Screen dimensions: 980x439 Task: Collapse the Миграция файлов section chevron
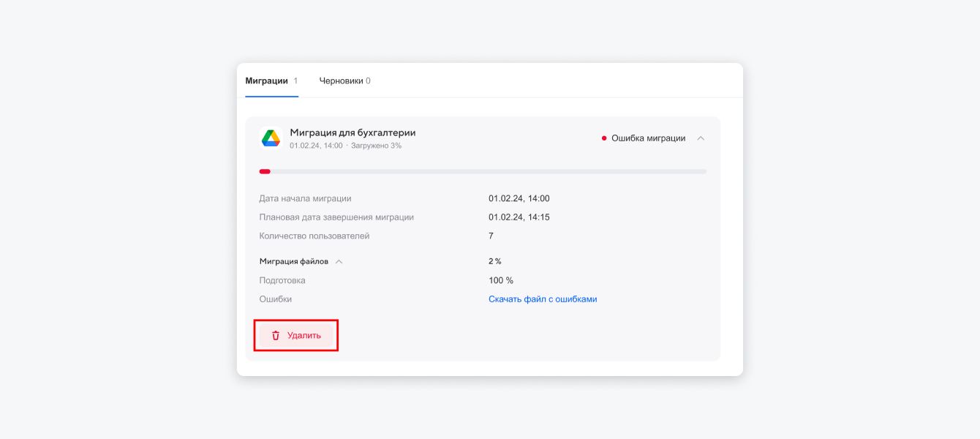[339, 261]
